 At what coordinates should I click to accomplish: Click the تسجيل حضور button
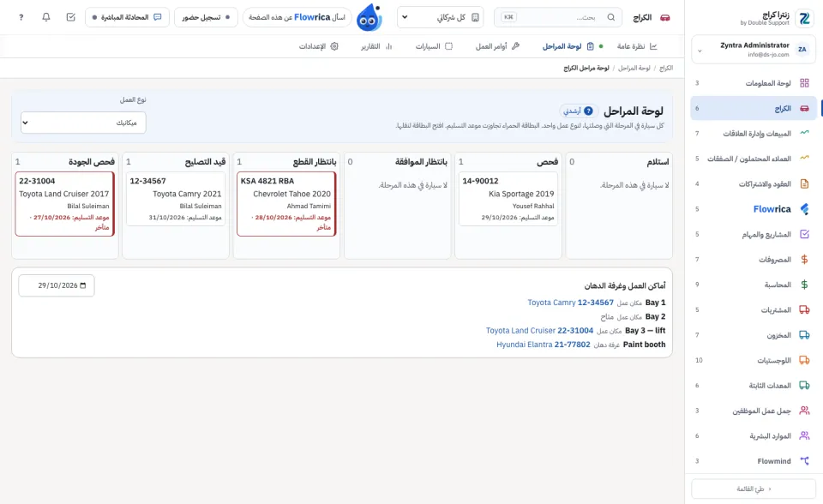(206, 17)
